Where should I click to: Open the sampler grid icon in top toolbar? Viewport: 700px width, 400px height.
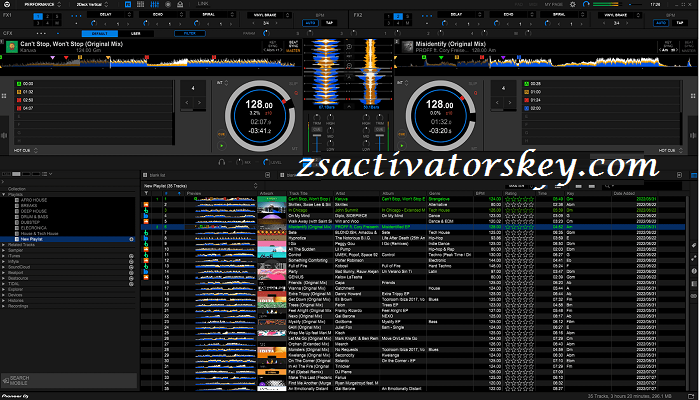click(141, 4)
